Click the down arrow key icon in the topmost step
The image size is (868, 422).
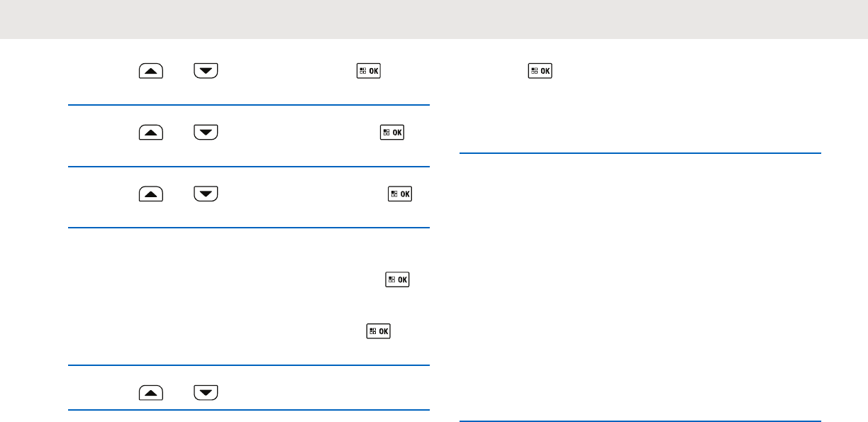[206, 71]
